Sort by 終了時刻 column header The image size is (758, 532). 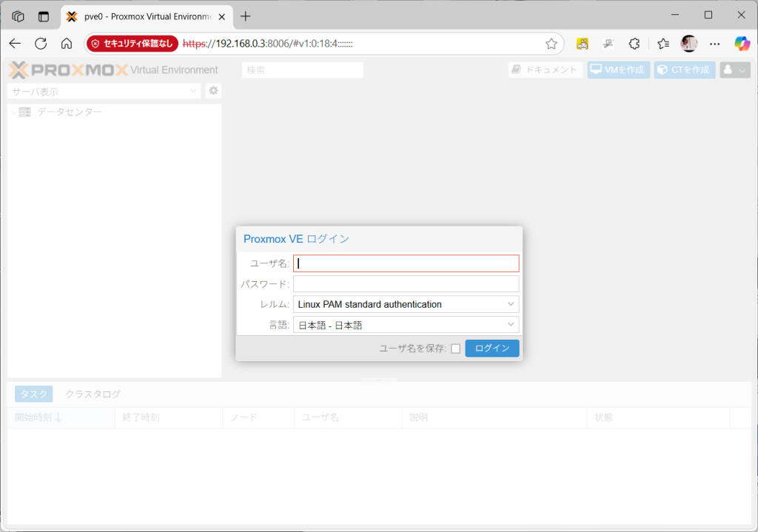169,417
